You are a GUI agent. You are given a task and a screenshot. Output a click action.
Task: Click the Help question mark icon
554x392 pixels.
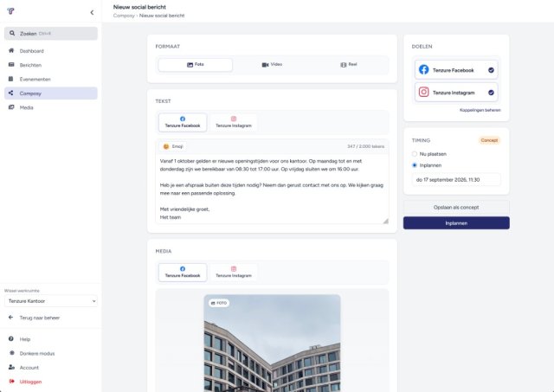coord(11,338)
